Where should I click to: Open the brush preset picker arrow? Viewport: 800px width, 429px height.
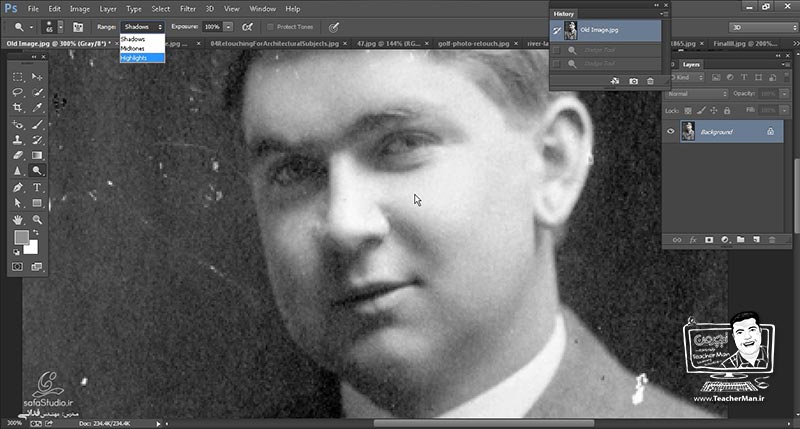(x=60, y=27)
